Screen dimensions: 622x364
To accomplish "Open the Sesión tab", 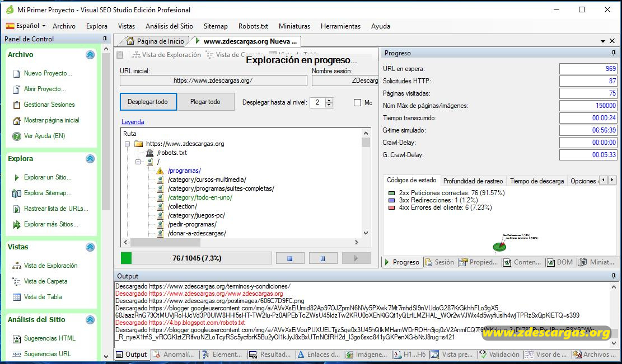I will (x=439, y=262).
